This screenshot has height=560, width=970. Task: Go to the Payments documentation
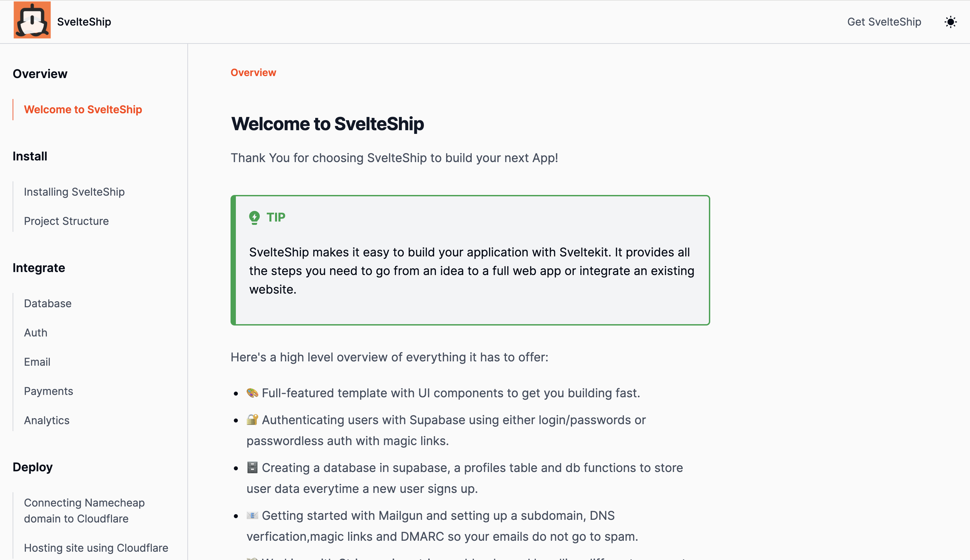point(48,391)
